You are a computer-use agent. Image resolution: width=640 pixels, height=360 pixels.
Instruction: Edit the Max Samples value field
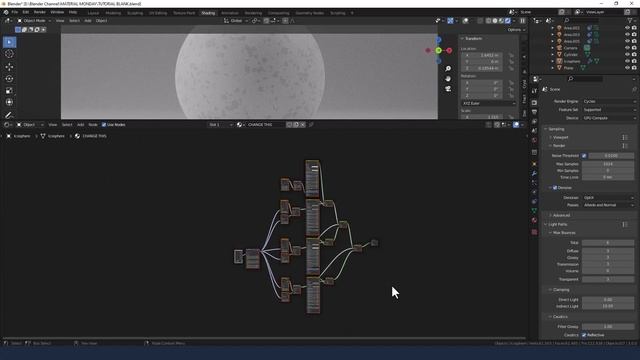tap(608, 164)
